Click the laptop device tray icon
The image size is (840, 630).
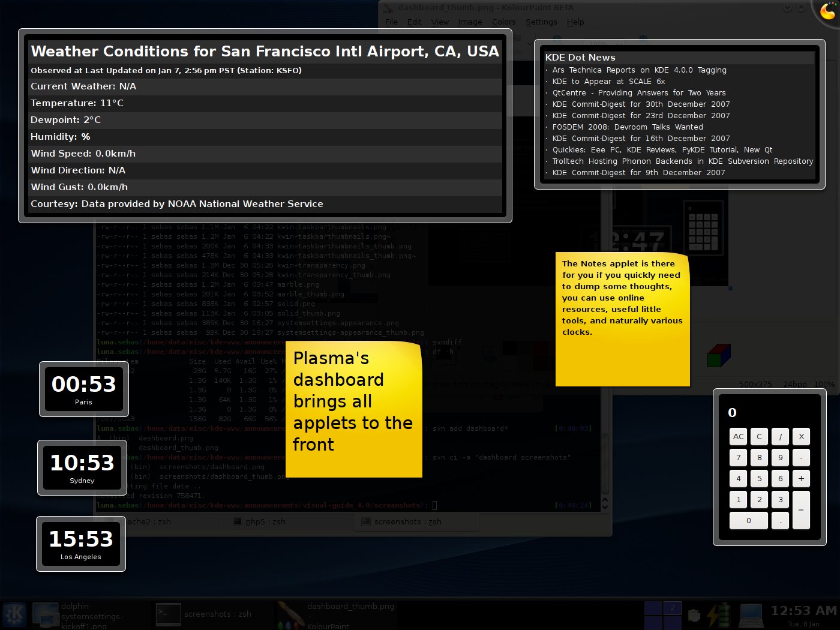tap(751, 616)
